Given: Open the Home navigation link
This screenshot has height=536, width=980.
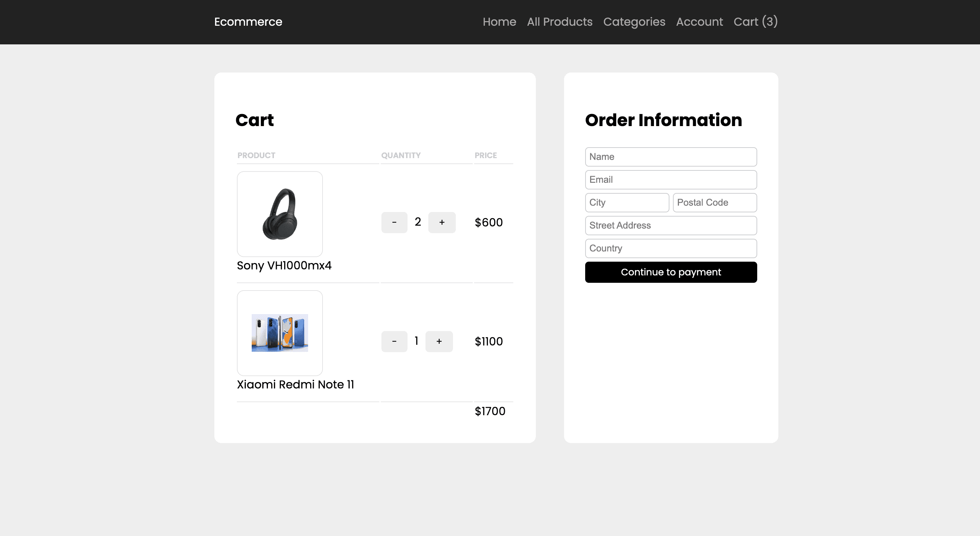Looking at the screenshot, I should [499, 22].
